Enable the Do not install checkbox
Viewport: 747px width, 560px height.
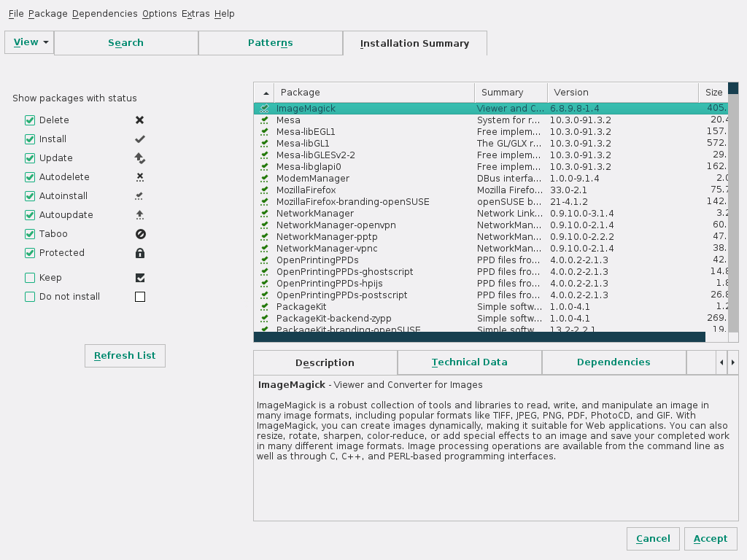30,297
